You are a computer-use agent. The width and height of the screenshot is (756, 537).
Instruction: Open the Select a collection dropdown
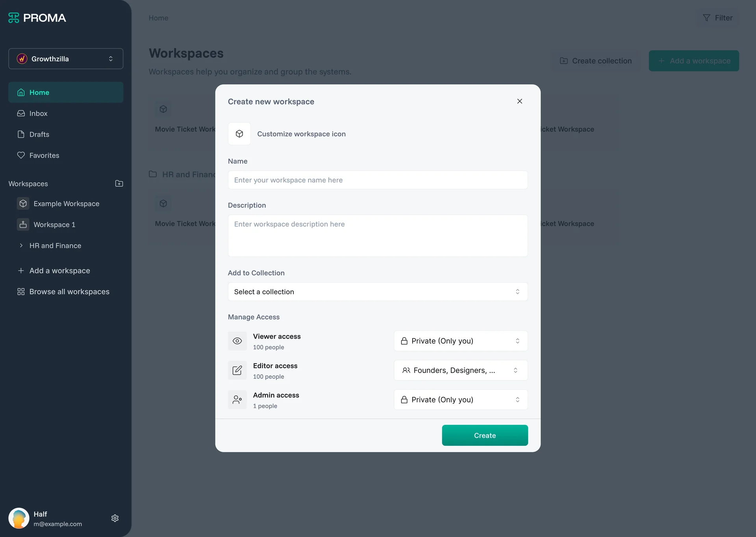[x=377, y=292]
